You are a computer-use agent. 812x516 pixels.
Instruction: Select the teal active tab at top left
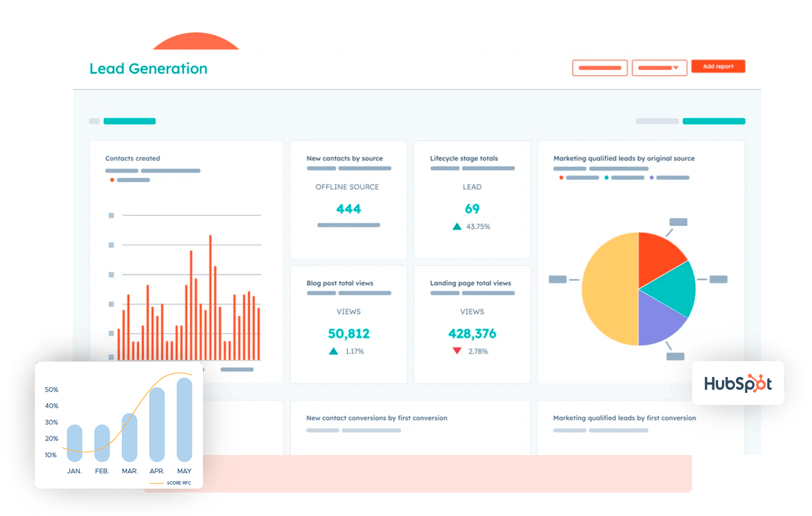129,121
